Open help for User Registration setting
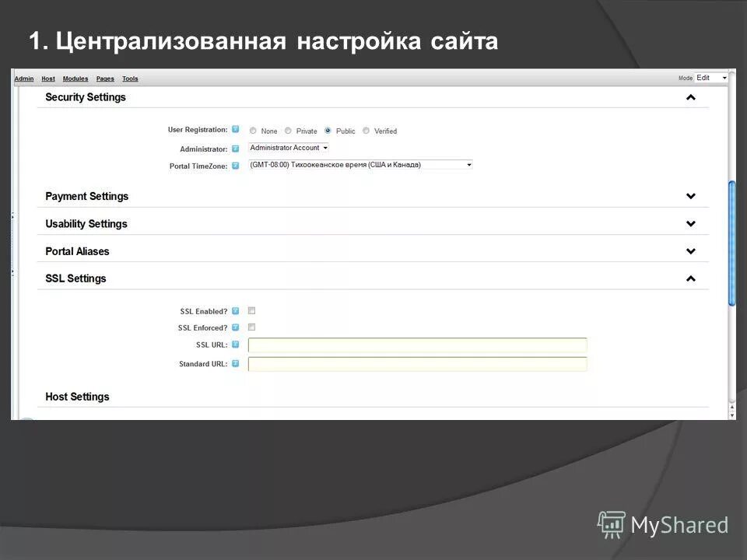This screenshot has width=747, height=560. click(x=235, y=128)
